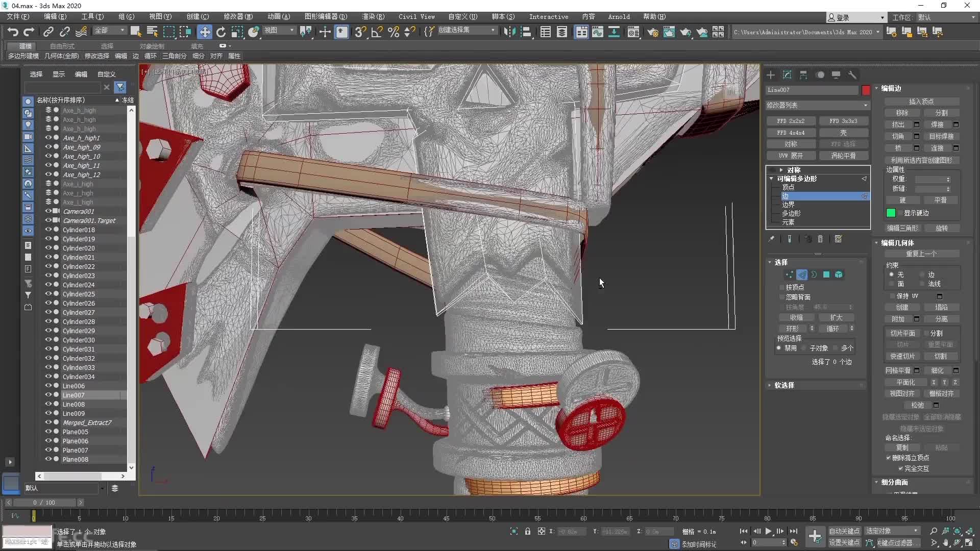This screenshot has width=980, height=551.
Task: Toggle the Percent Snap button
Action: [x=394, y=32]
